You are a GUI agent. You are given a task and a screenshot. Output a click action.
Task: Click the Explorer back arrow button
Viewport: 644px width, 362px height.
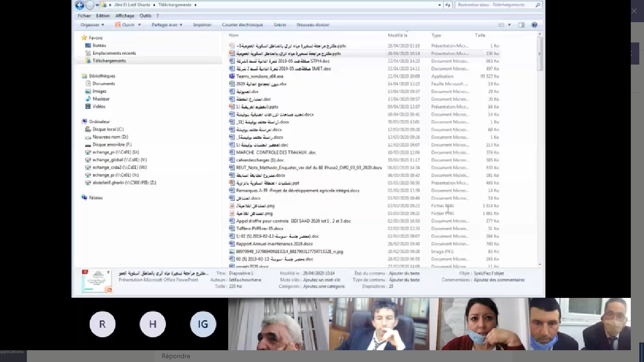[x=80, y=5]
